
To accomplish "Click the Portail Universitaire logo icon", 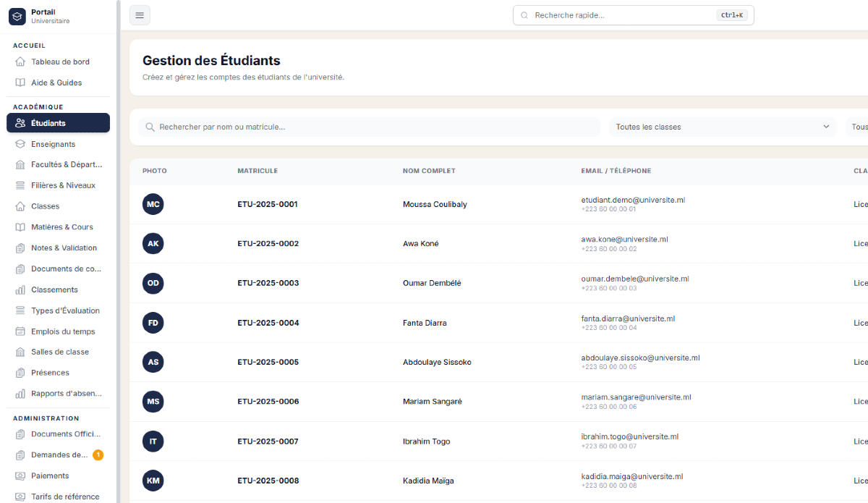I will click(17, 16).
